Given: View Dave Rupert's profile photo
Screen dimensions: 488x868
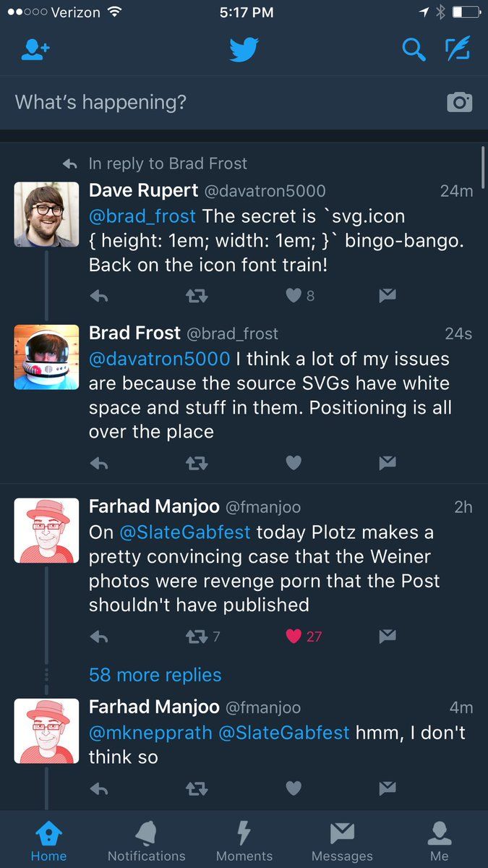Looking at the screenshot, I should point(46,214).
